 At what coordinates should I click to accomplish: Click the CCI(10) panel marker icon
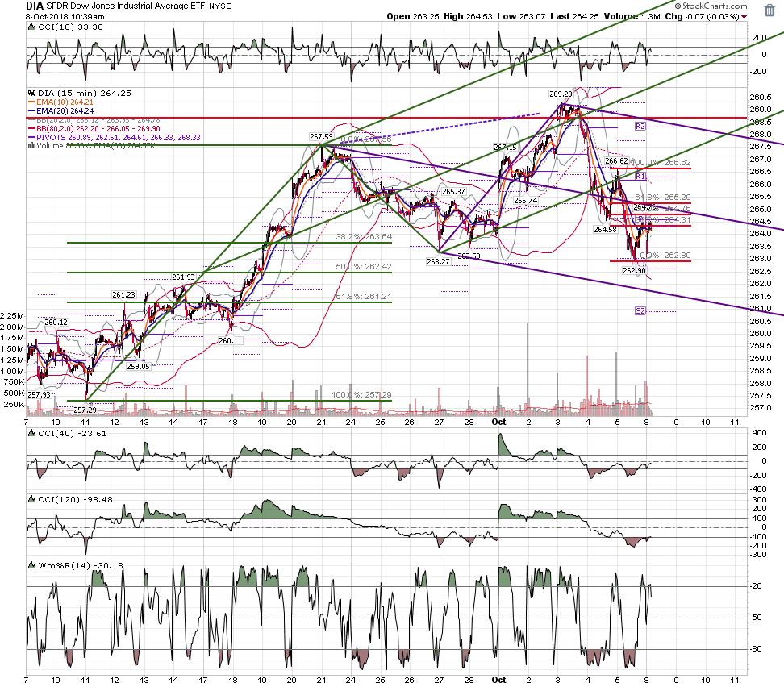pyautogui.click(x=31, y=27)
